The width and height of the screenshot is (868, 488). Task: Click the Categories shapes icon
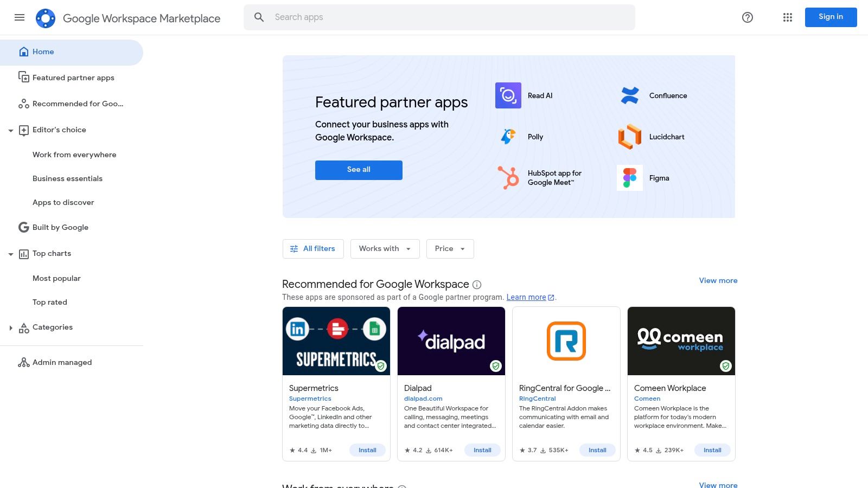tap(23, 328)
